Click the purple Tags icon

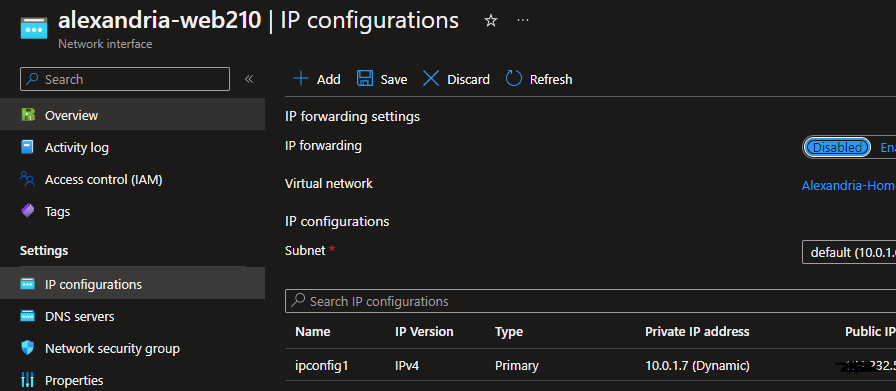tap(27, 212)
